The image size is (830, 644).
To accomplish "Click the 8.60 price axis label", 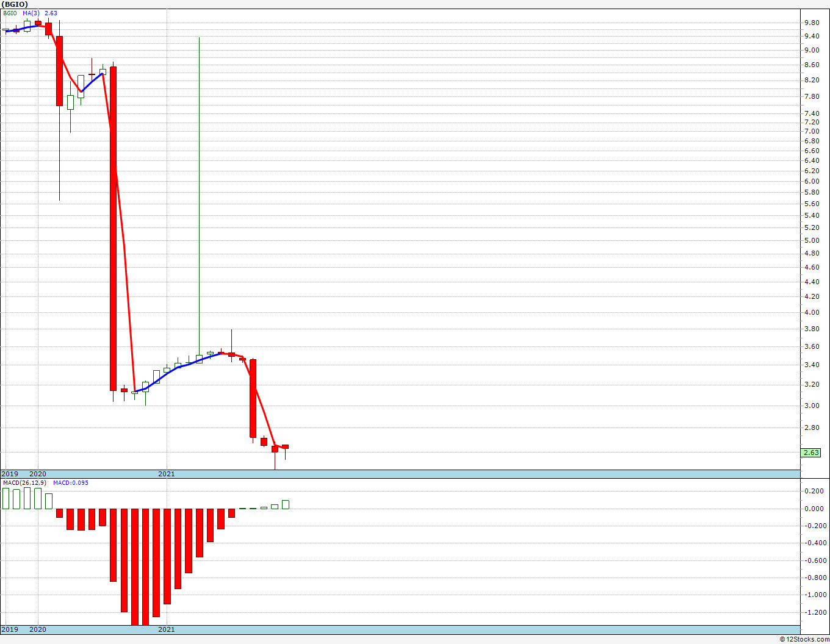I will click(812, 65).
